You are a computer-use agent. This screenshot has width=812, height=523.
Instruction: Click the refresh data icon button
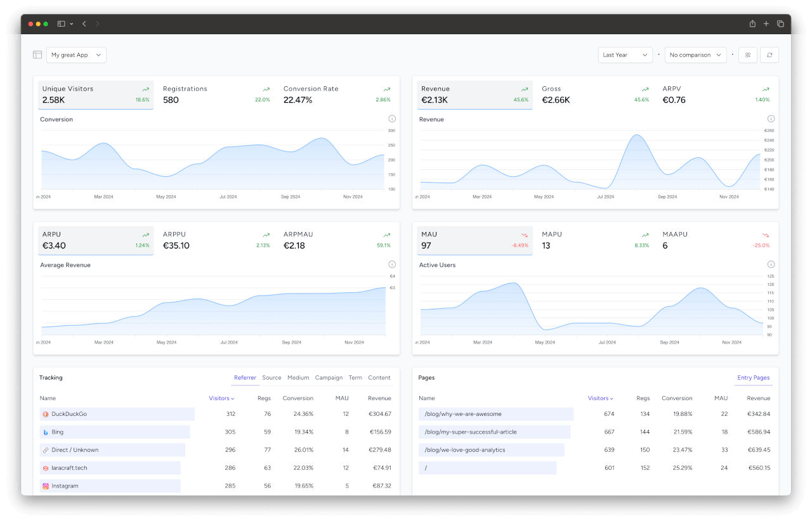(x=769, y=55)
